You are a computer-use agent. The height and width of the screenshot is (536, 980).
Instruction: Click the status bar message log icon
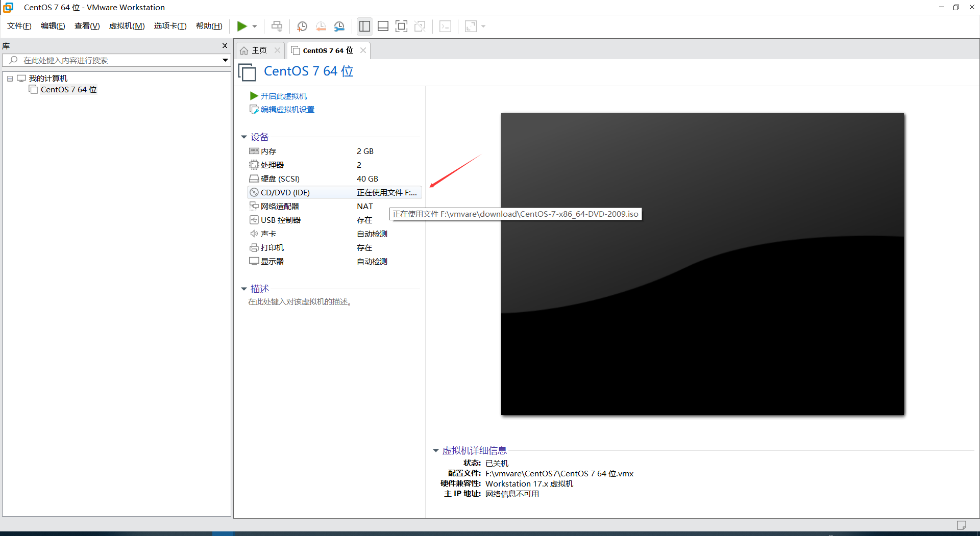(x=962, y=525)
